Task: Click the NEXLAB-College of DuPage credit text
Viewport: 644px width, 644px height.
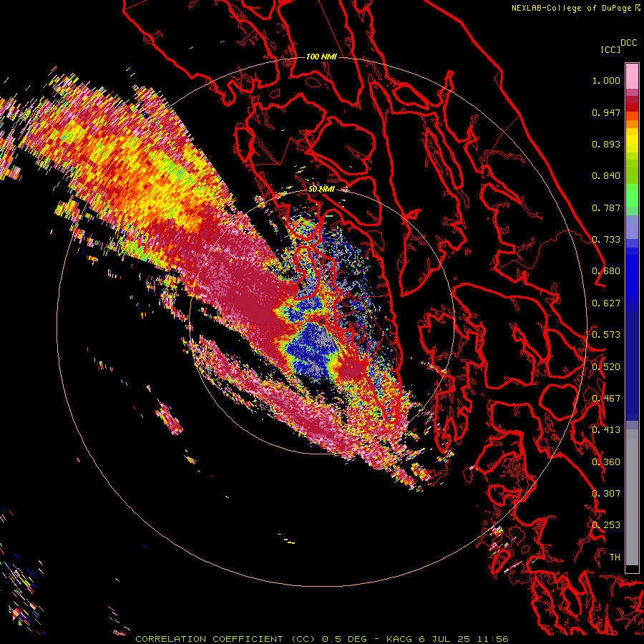Action: click(x=571, y=8)
